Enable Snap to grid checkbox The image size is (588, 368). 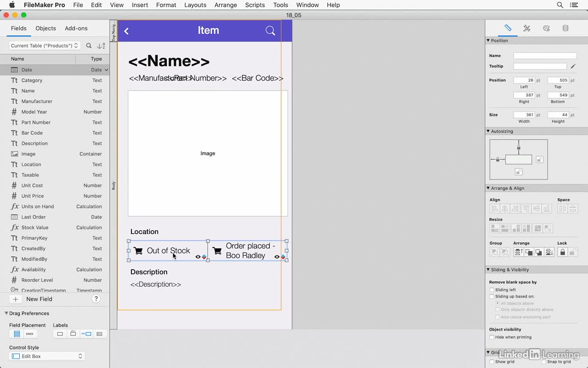544,362
